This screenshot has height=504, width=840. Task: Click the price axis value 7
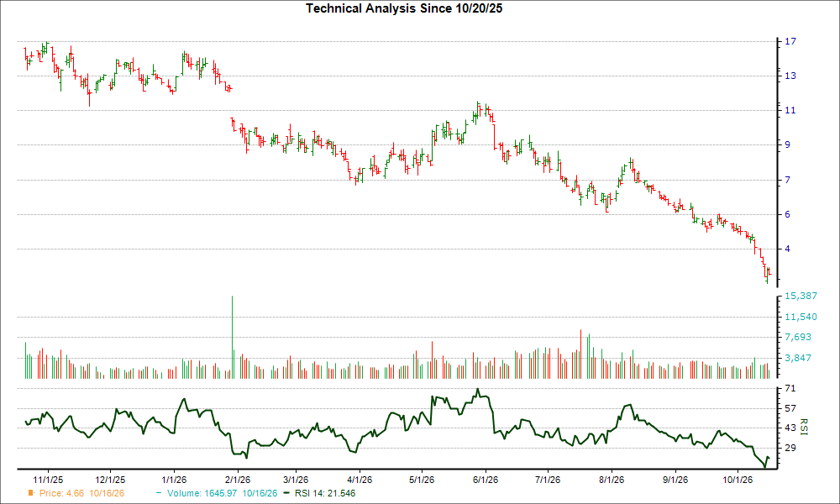(788, 180)
